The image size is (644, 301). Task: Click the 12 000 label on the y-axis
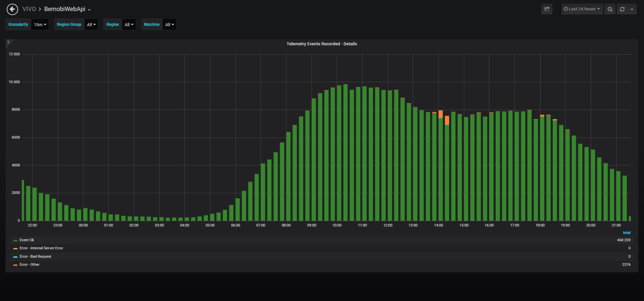click(14, 54)
